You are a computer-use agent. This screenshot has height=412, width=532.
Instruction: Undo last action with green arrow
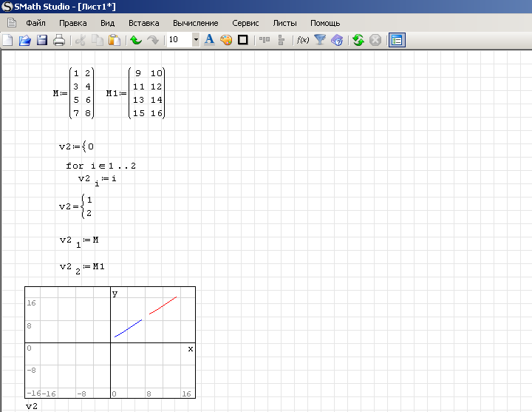pyautogui.click(x=136, y=40)
